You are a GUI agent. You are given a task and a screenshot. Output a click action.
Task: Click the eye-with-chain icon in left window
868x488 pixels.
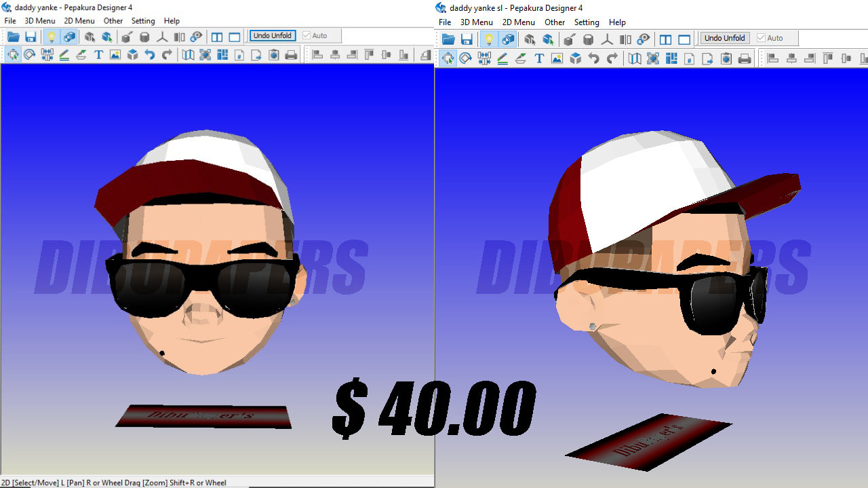pyautogui.click(x=197, y=37)
